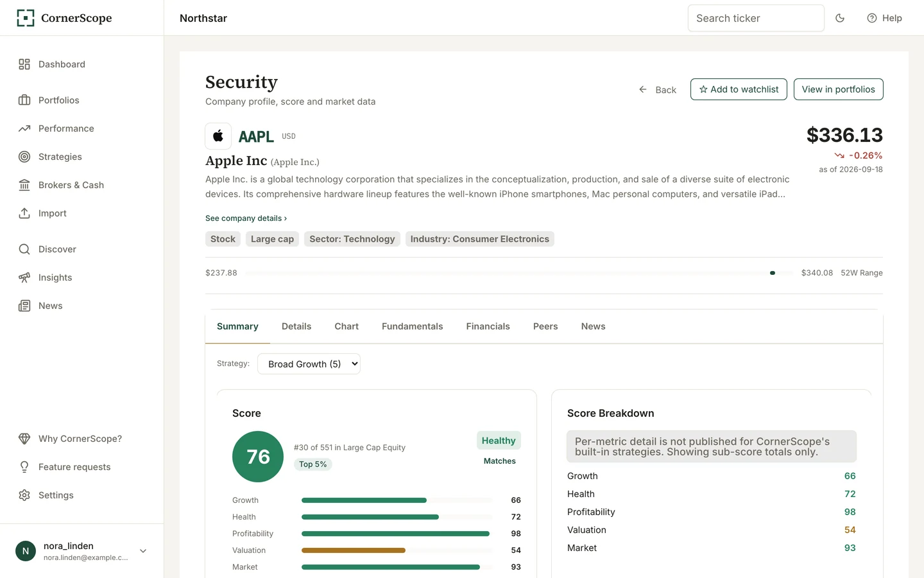Click the Brokers & Cash bank icon
The width and height of the screenshot is (924, 578).
click(x=24, y=185)
